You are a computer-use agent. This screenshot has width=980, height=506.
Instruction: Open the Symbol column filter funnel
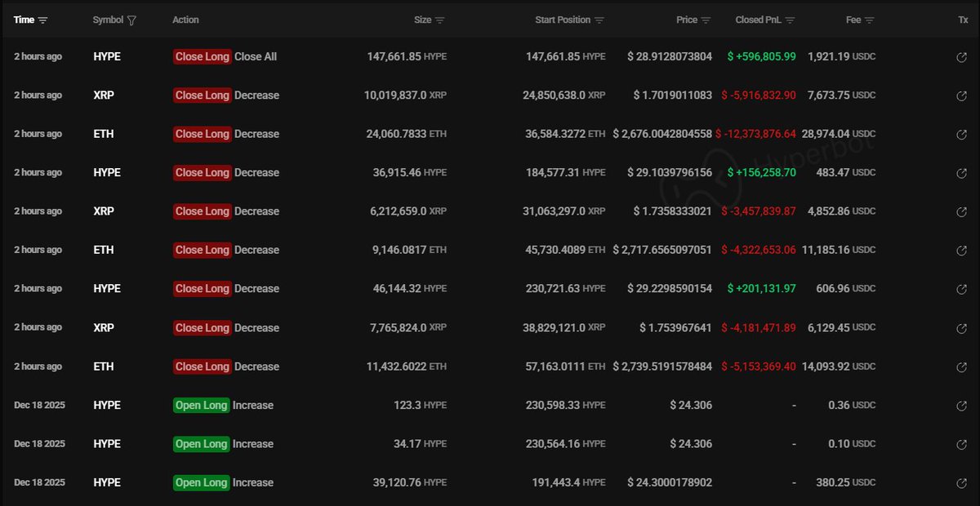tap(131, 20)
